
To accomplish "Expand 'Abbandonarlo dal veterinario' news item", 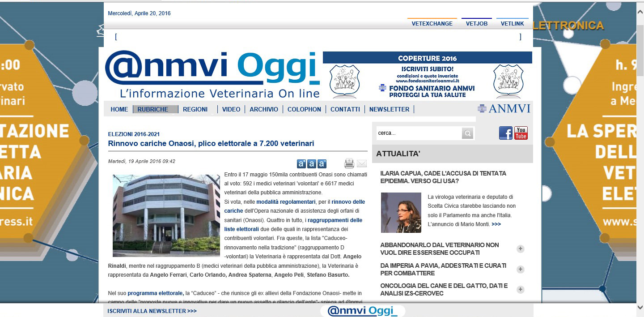I will click(521, 249).
